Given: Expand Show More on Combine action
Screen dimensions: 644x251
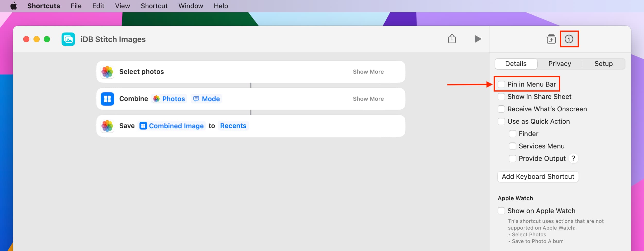Looking at the screenshot, I should point(368,99).
